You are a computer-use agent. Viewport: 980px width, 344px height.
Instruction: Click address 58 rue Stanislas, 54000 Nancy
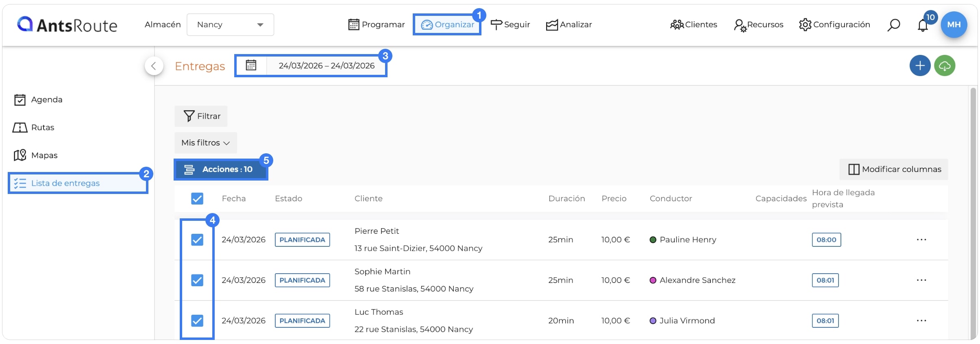click(x=414, y=289)
